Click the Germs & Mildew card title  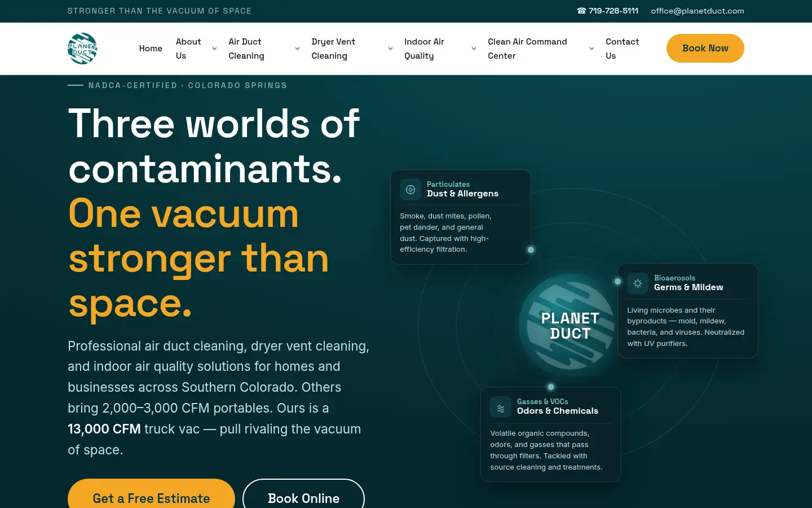(x=689, y=287)
